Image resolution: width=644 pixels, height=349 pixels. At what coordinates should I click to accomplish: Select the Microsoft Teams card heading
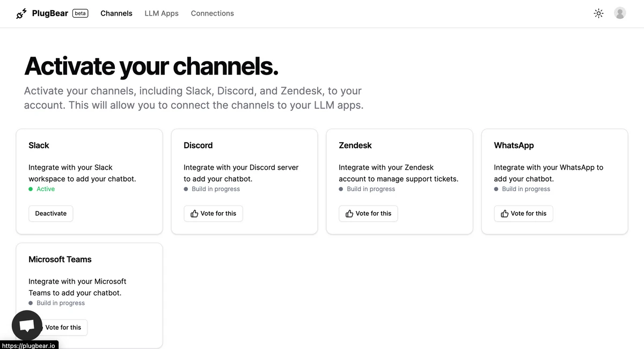[60, 259]
